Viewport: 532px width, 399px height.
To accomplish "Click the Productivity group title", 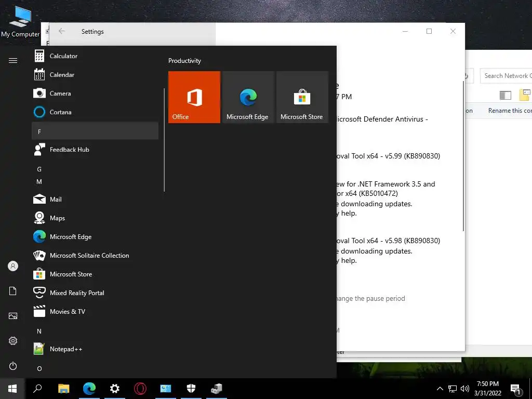I will pyautogui.click(x=184, y=61).
